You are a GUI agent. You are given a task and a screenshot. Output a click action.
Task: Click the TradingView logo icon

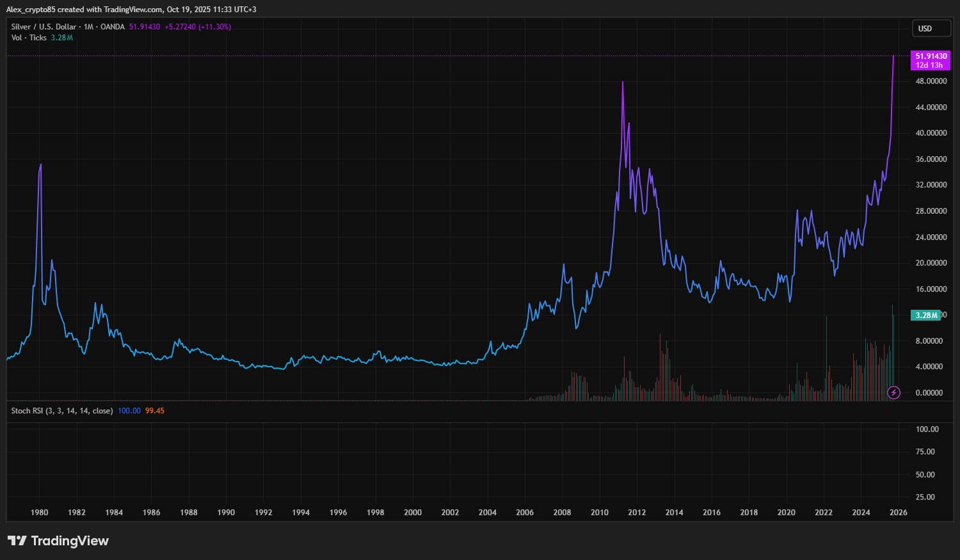tap(17, 541)
